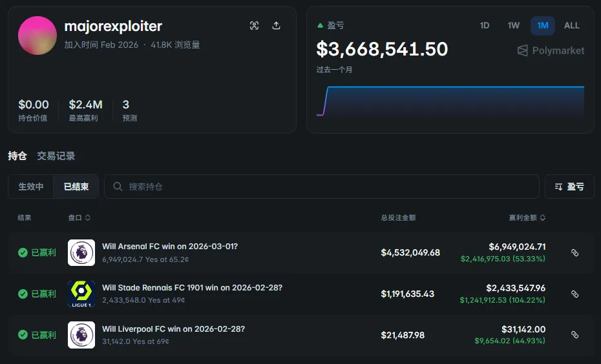Image resolution: width=601 pixels, height=364 pixels.
Task: Switch profit chart to ALL
Action: [x=571, y=26]
